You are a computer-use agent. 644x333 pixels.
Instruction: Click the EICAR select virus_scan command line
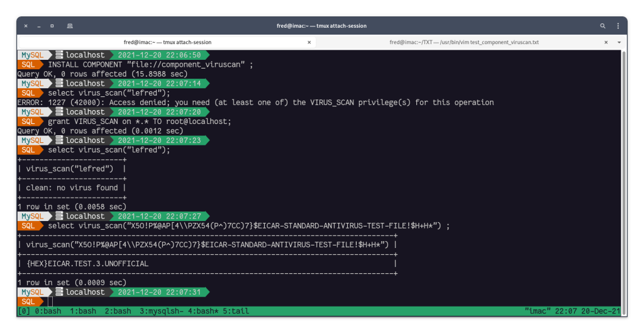pyautogui.click(x=249, y=226)
